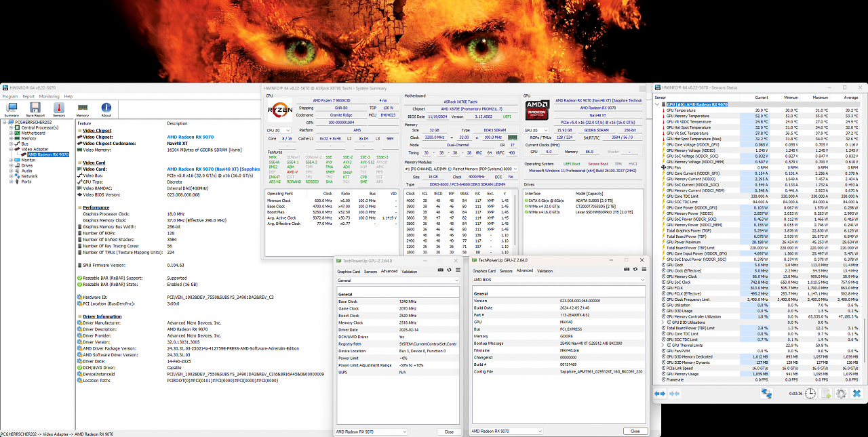This screenshot has width=868, height=437.
Task: Collapse GPU [#0] AMD Radeon RX 9070 sensor group
Action: coord(658,104)
